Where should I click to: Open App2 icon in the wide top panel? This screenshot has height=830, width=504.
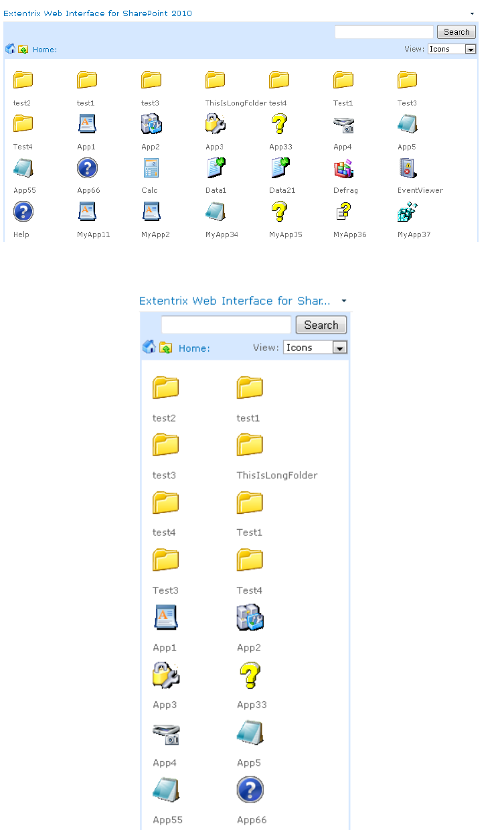coord(151,124)
